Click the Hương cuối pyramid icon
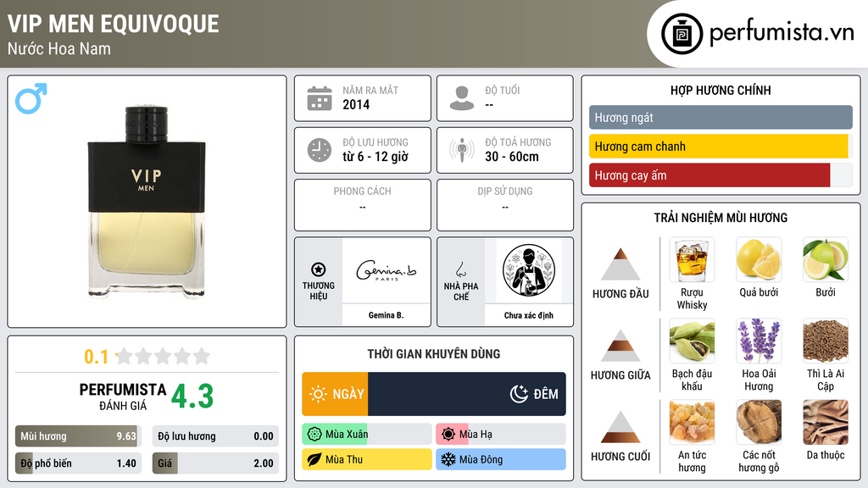This screenshot has width=868, height=488. click(x=620, y=427)
